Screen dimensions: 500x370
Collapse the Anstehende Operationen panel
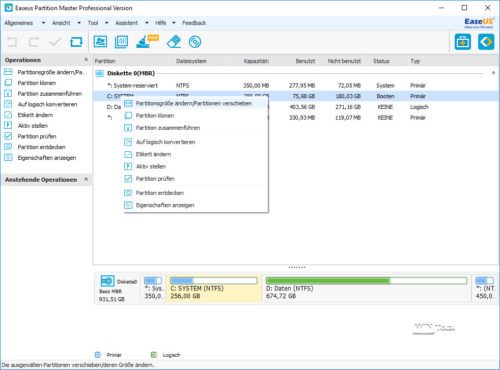click(x=86, y=179)
